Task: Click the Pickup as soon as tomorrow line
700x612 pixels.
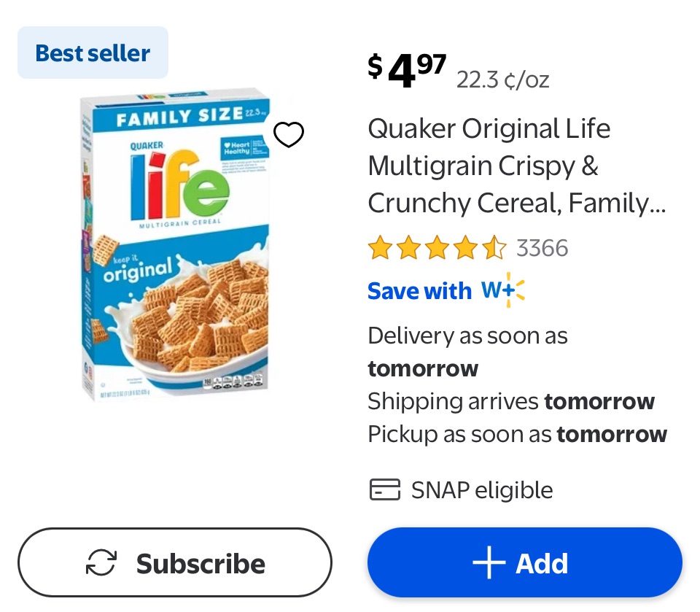Action: pyautogui.click(x=517, y=434)
